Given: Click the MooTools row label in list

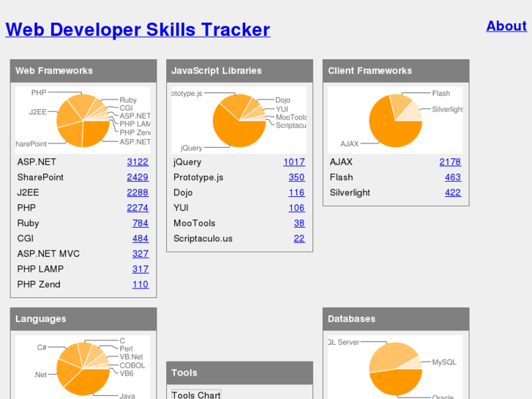Looking at the screenshot, I should point(195,223).
